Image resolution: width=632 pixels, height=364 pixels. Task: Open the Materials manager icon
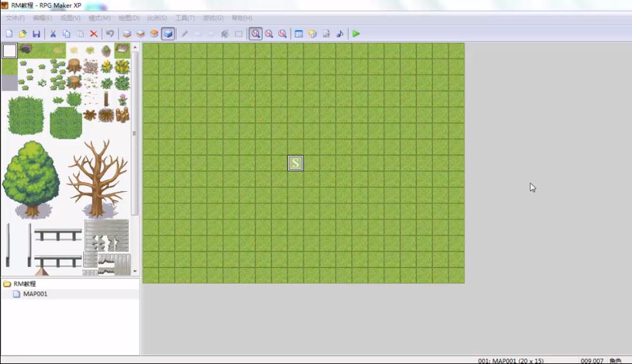(312, 34)
